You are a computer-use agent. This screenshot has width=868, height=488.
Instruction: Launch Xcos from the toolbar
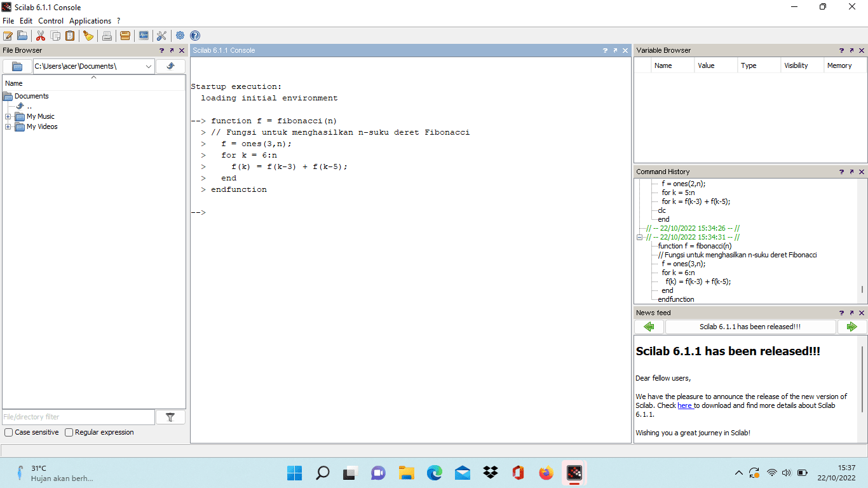coord(144,36)
